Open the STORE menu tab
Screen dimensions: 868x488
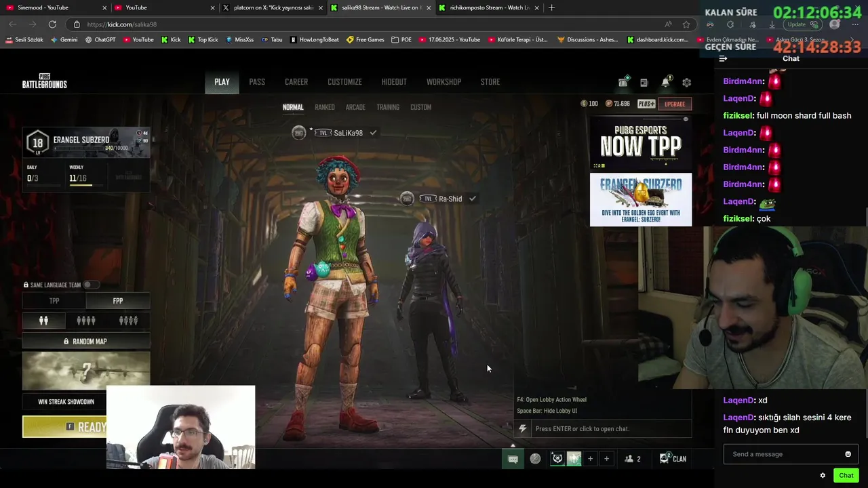[490, 82]
